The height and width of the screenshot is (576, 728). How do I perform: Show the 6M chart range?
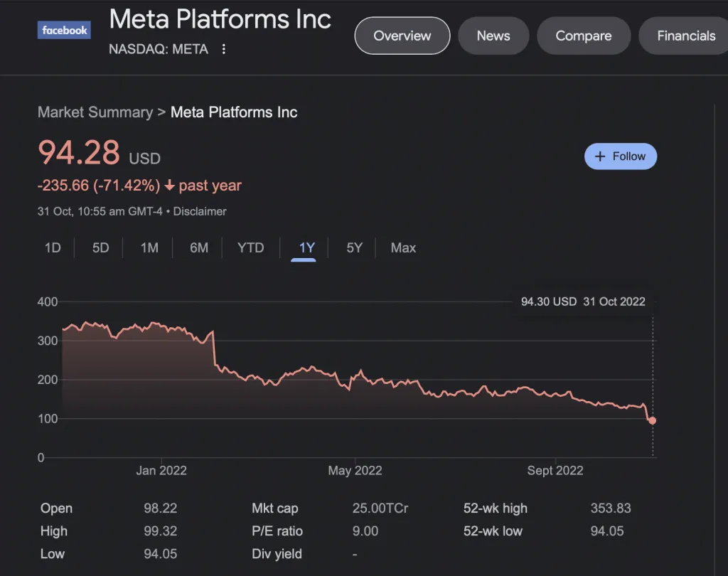coord(199,248)
